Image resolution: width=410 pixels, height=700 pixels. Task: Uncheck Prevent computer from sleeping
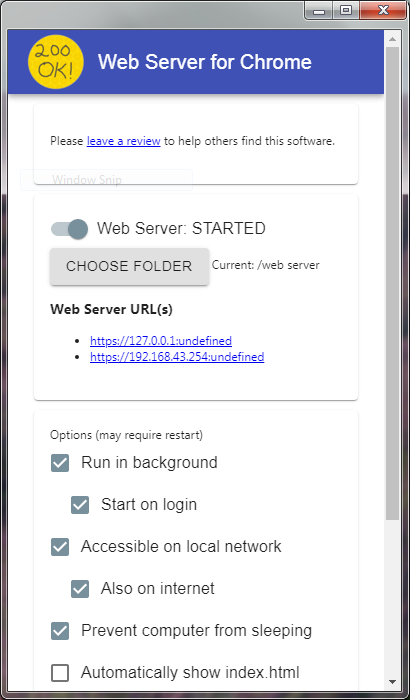coord(60,631)
